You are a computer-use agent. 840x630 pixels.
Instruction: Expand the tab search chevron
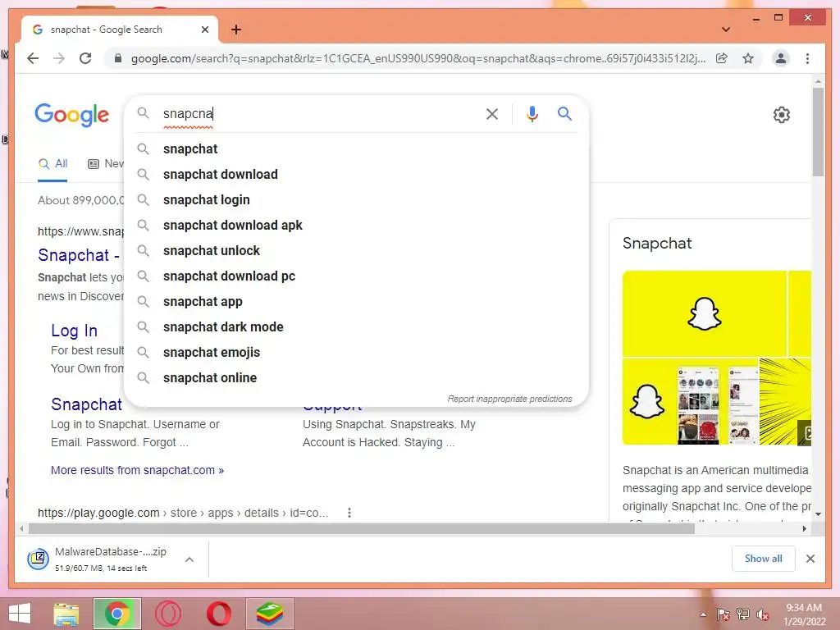click(726, 30)
